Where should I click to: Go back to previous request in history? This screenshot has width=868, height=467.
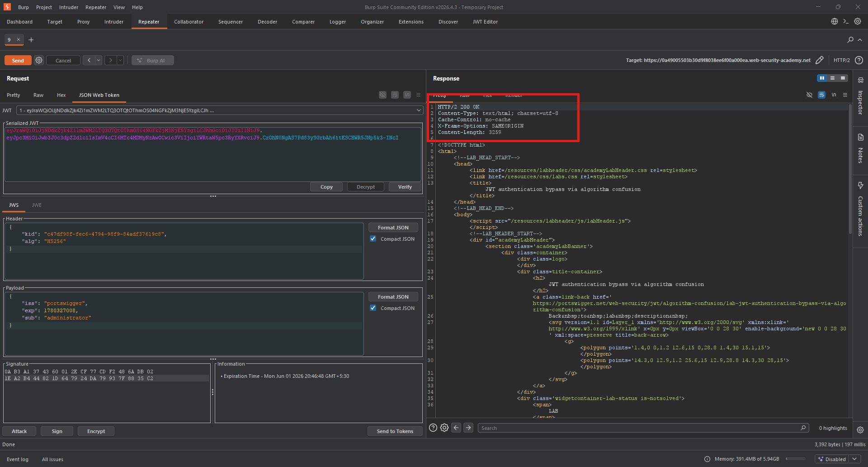point(89,60)
